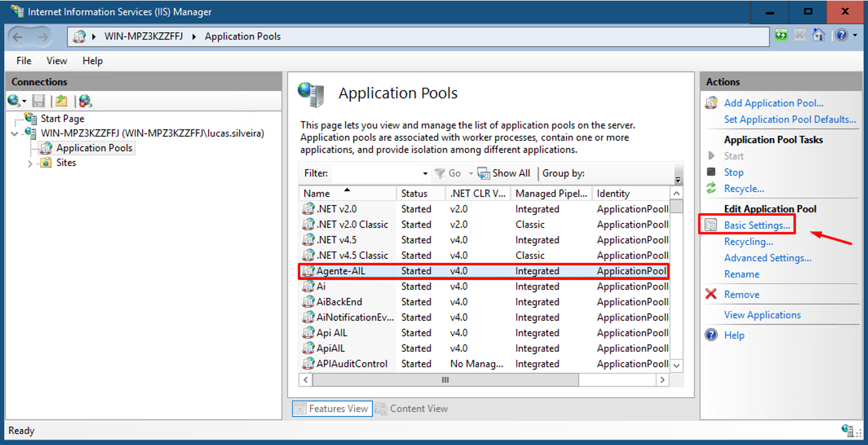Screen dimensions: 868x445
Task: Open the Create New Connection icon in Connections toolbar
Action: click(14, 101)
